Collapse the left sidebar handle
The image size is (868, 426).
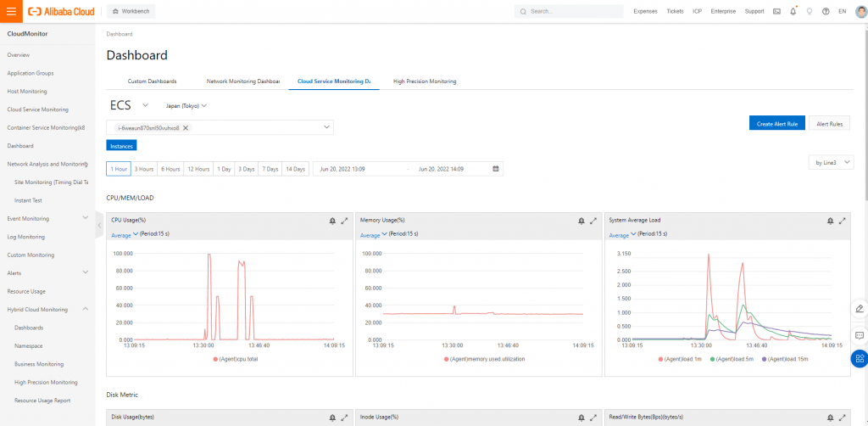[x=100, y=225]
